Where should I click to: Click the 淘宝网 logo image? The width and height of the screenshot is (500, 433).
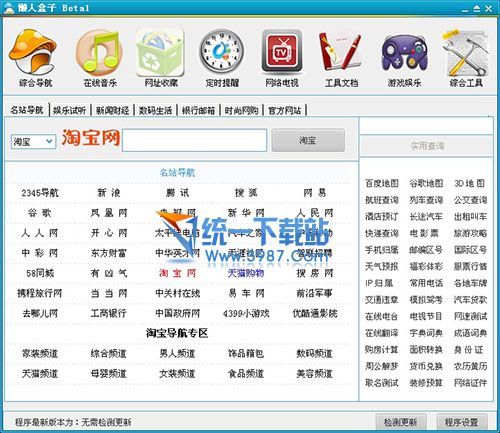91,137
